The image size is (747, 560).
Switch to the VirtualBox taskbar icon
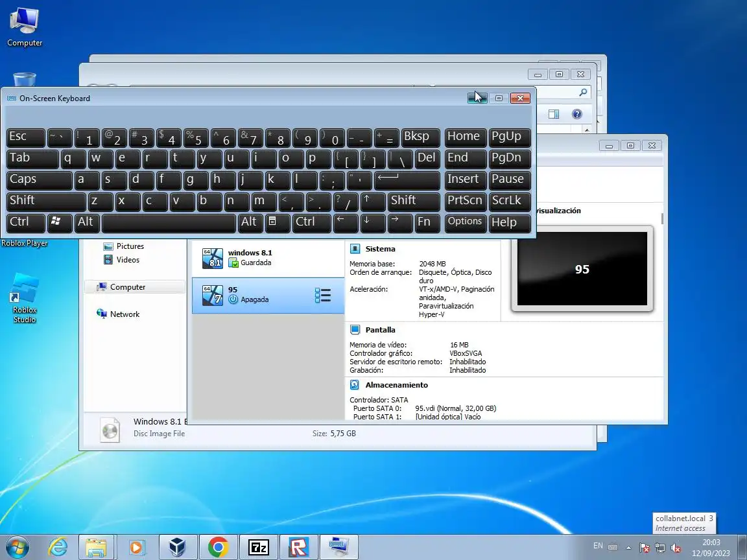coord(177,547)
